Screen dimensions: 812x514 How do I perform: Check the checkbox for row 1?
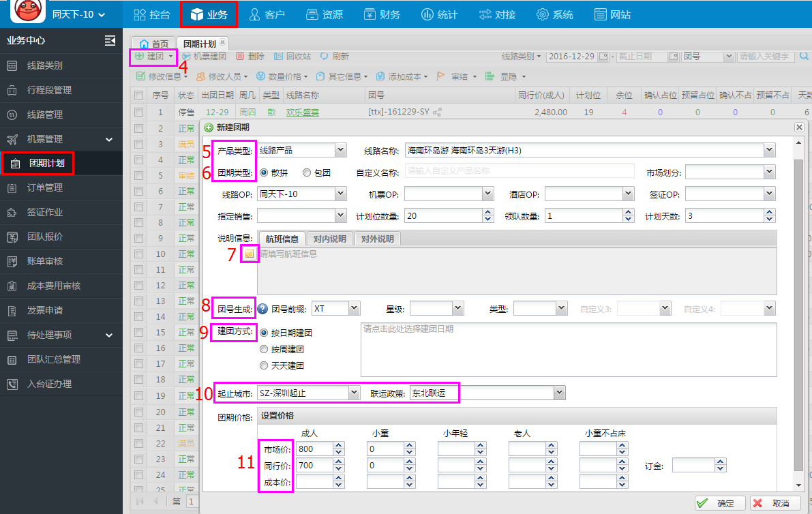[x=139, y=112]
